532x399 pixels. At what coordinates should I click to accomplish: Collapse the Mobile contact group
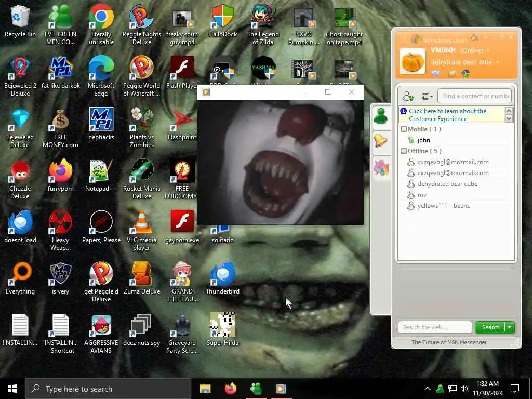click(404, 129)
